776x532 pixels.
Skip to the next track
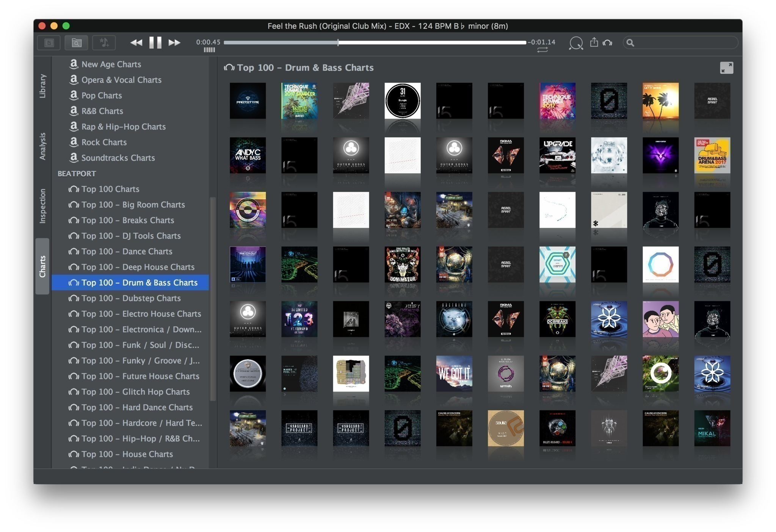pos(174,42)
